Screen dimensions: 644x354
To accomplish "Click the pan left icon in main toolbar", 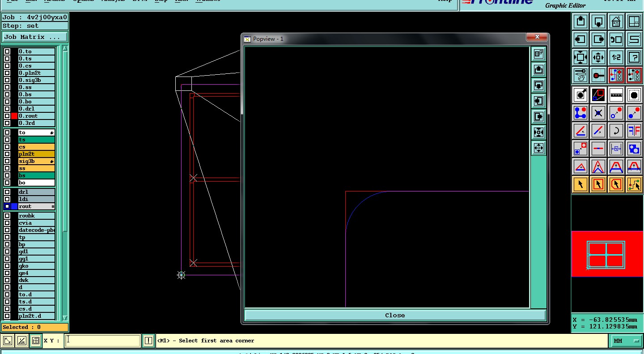I will [x=580, y=39].
